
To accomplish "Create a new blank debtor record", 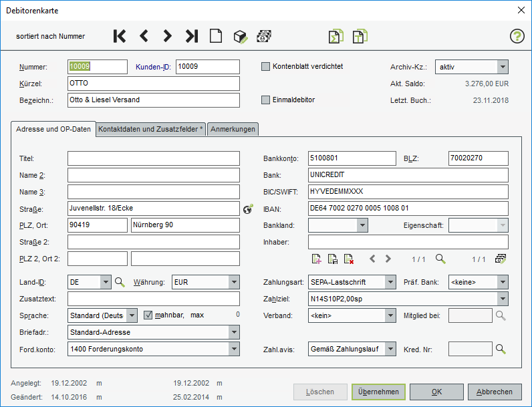I will tap(216, 36).
